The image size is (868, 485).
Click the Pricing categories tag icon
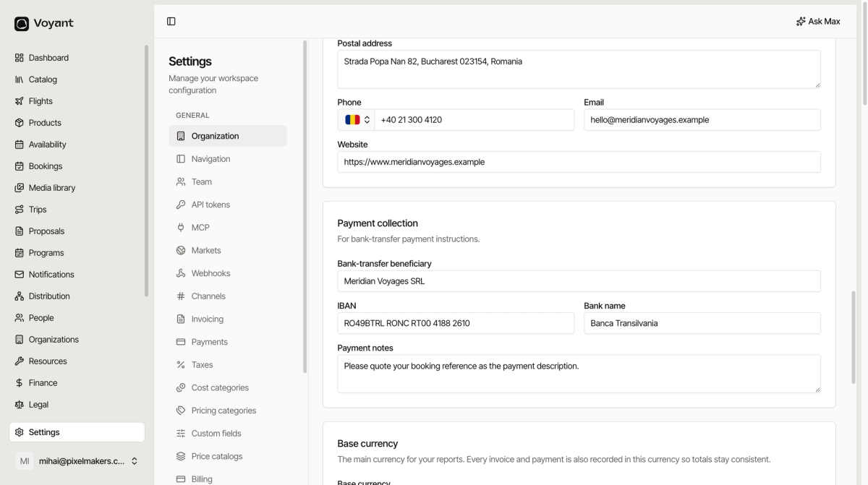181,411
